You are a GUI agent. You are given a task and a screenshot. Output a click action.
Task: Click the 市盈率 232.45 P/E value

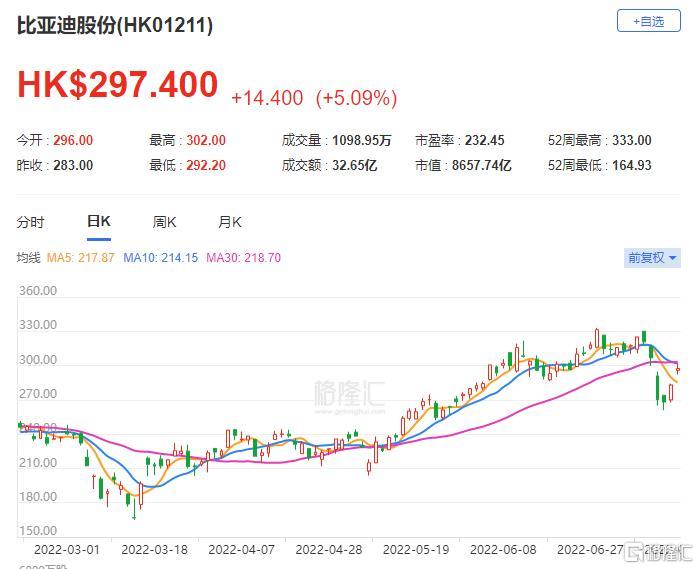tap(485, 140)
